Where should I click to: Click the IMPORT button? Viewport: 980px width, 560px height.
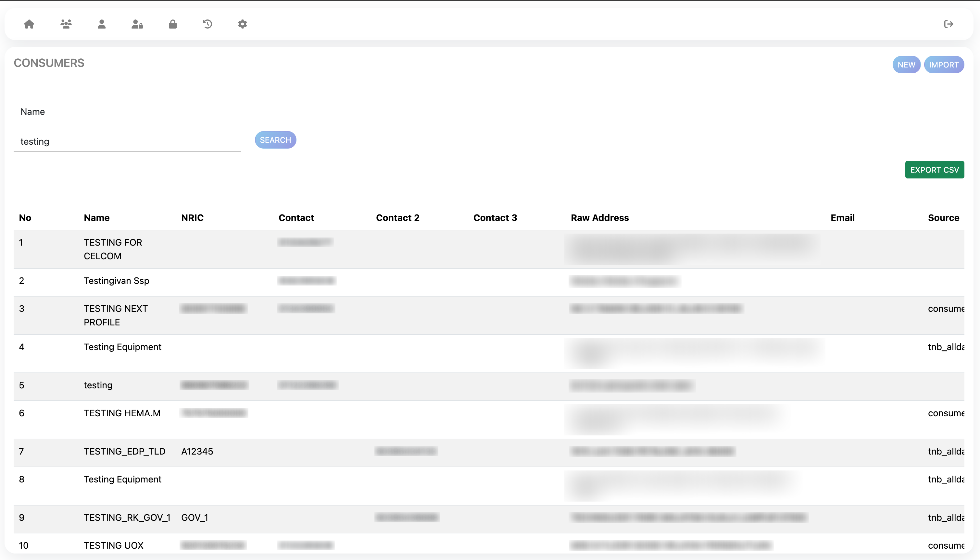944,65
